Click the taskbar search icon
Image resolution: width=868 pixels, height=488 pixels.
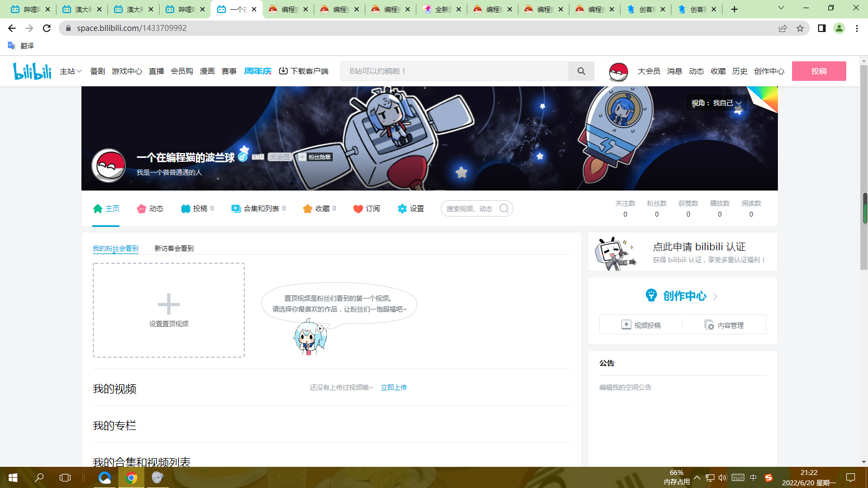[39, 478]
